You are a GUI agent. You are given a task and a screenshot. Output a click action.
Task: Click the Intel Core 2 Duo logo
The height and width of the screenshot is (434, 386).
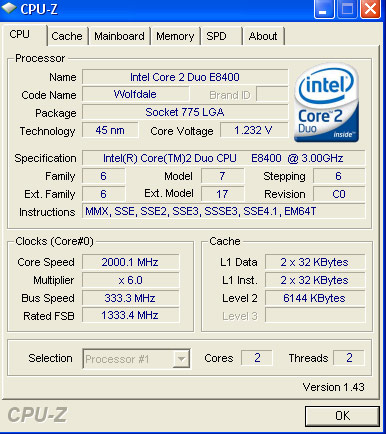click(x=326, y=103)
